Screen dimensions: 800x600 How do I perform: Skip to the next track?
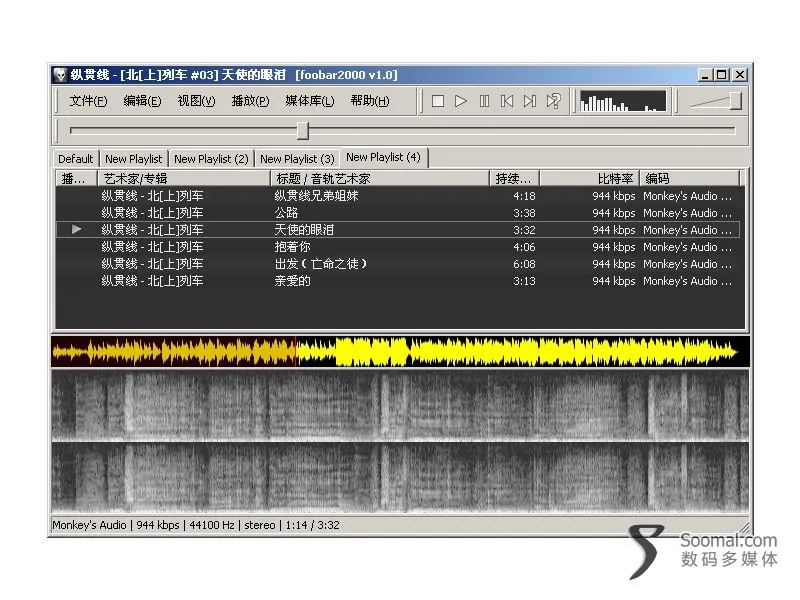pyautogui.click(x=530, y=101)
